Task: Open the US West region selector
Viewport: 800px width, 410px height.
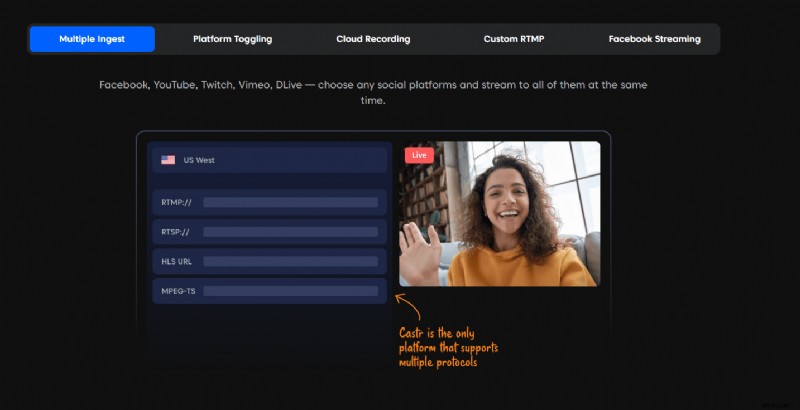Action: [x=269, y=160]
